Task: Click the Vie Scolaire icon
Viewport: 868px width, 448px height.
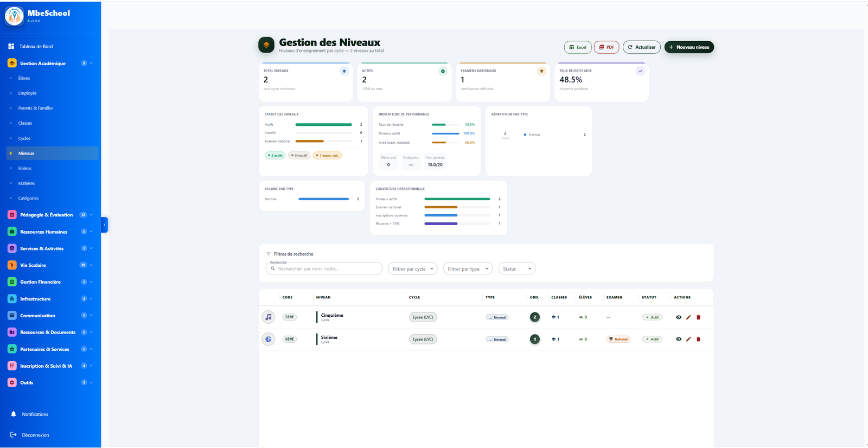Action: [x=12, y=265]
